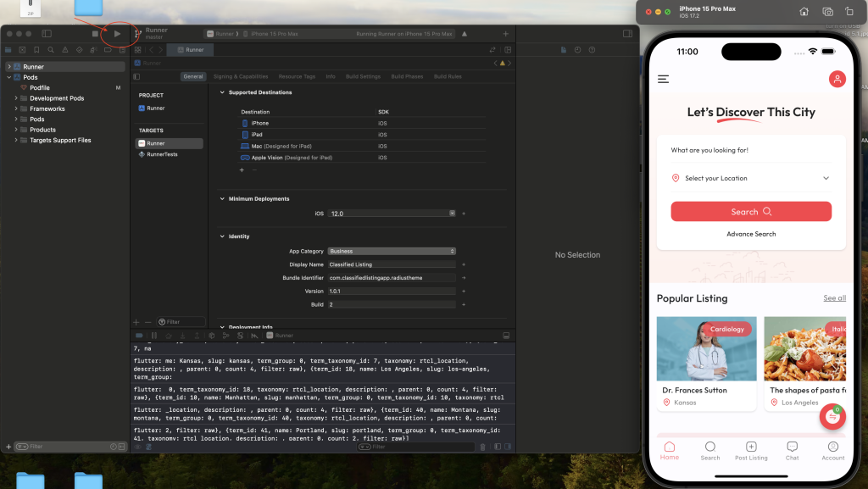Stop the running Runner app in Xcode
This screenshot has width=868, height=489.
coord(95,34)
